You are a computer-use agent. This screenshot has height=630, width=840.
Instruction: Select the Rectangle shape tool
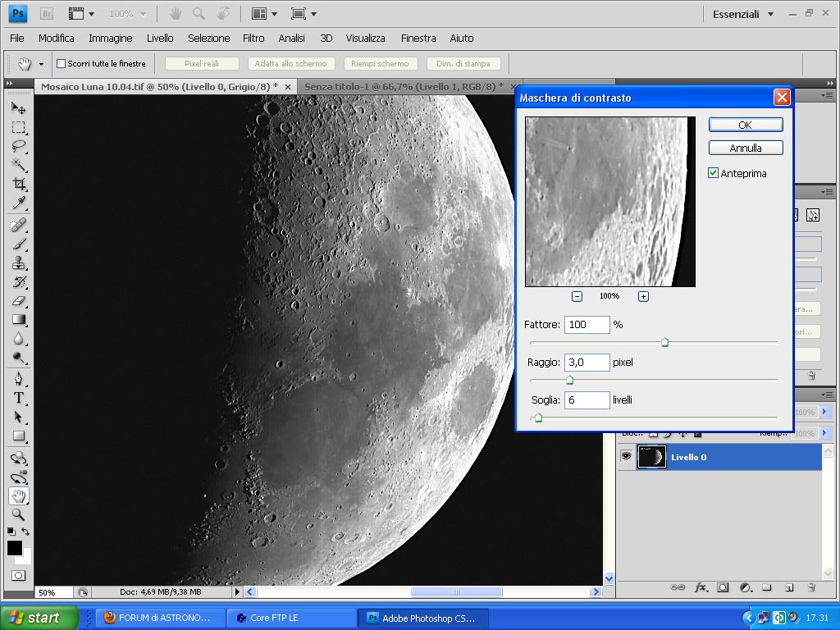(x=18, y=436)
